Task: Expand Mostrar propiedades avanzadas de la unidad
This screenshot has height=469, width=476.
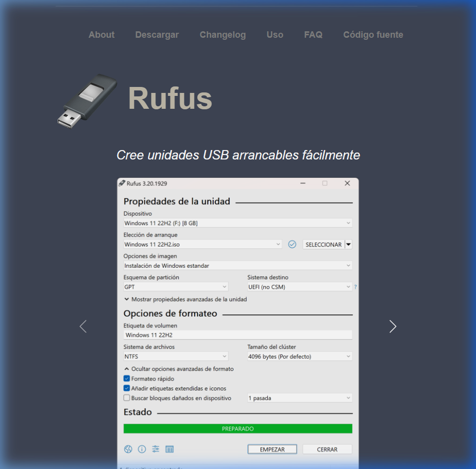Action: coord(185,299)
